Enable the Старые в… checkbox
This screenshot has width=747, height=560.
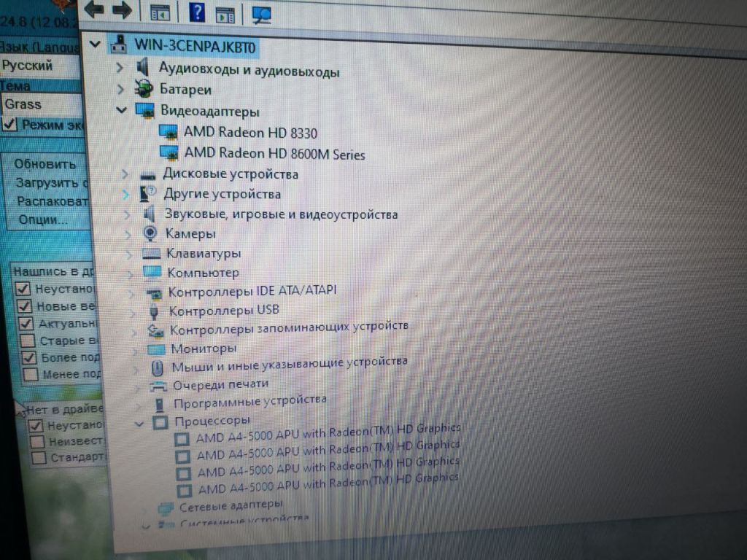pyautogui.click(x=28, y=341)
